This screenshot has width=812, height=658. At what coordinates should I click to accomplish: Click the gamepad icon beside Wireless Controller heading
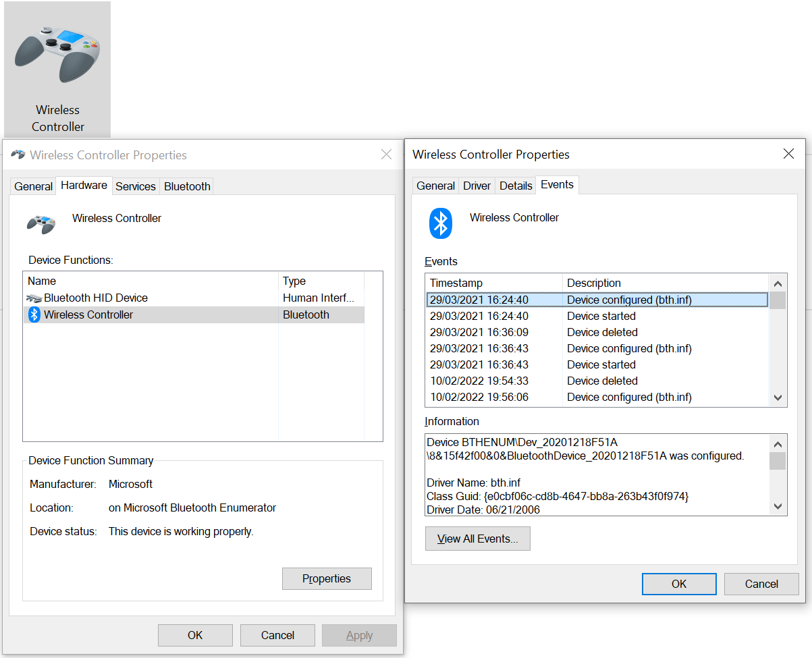click(x=40, y=223)
